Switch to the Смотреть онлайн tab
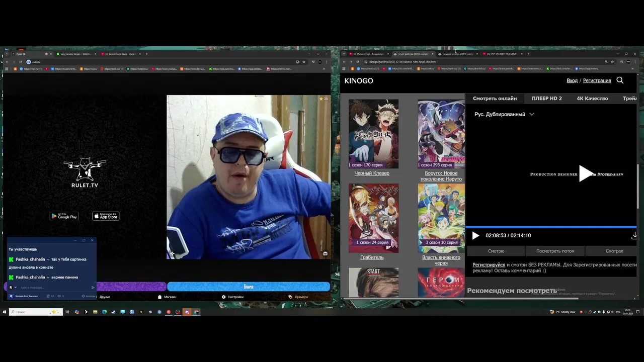Viewport: 644px width, 362px height. 495,99
